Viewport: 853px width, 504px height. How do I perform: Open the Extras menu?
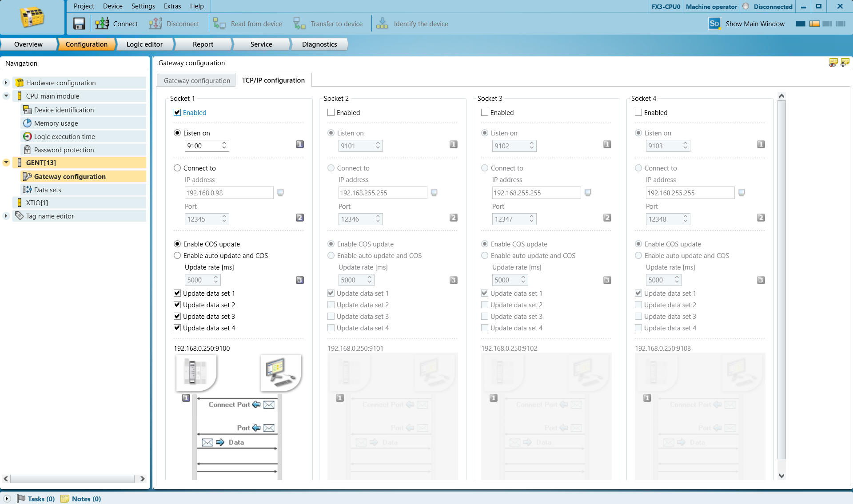172,6
